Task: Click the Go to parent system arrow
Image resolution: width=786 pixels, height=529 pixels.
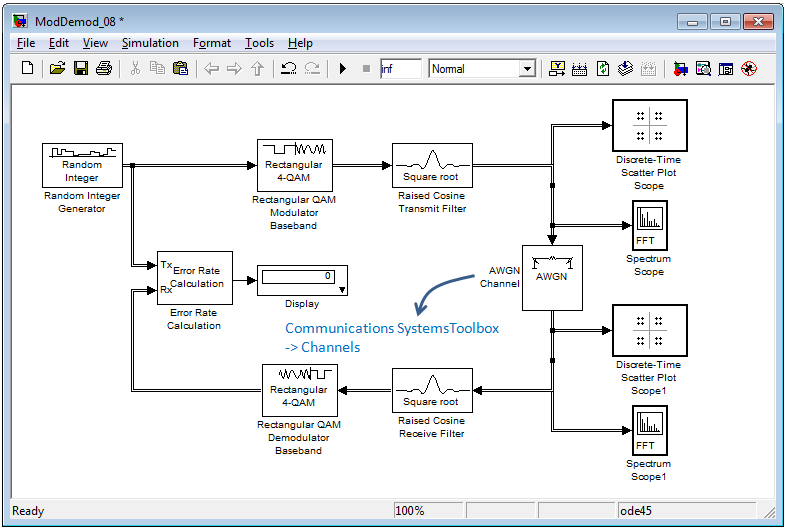Action: click(x=258, y=68)
